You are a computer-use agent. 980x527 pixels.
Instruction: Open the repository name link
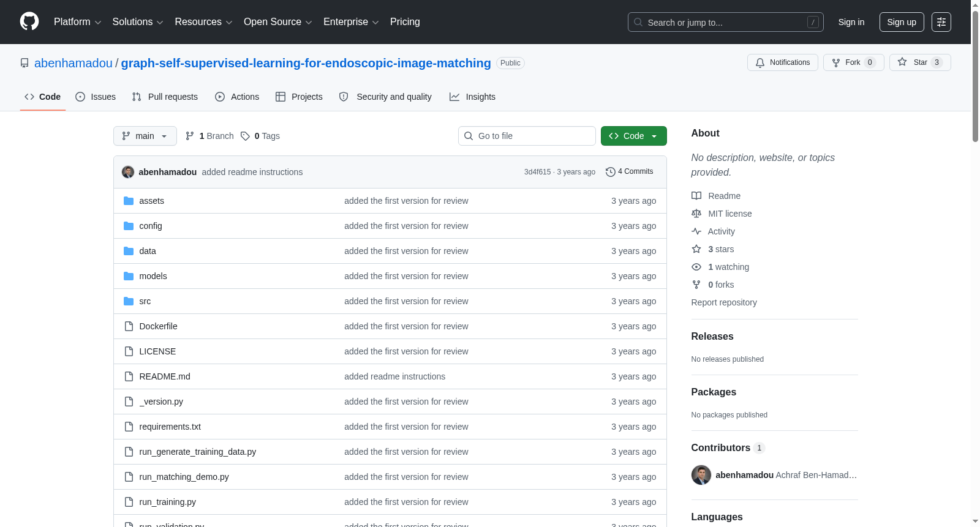pyautogui.click(x=306, y=63)
